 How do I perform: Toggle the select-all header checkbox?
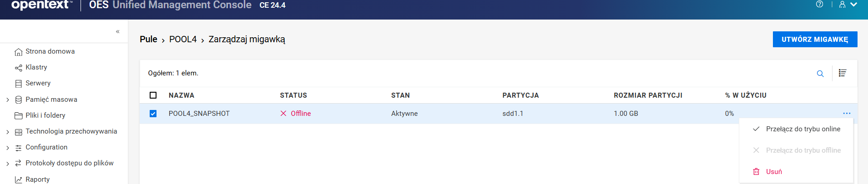point(153,95)
